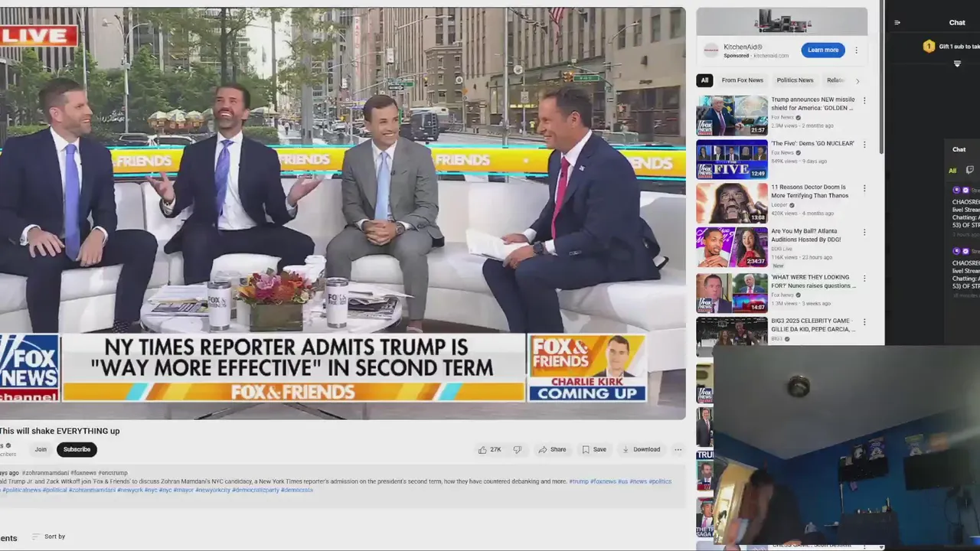Click the Chat heading in lower chat panel
This screenshot has height=551, width=980.
pos(959,150)
